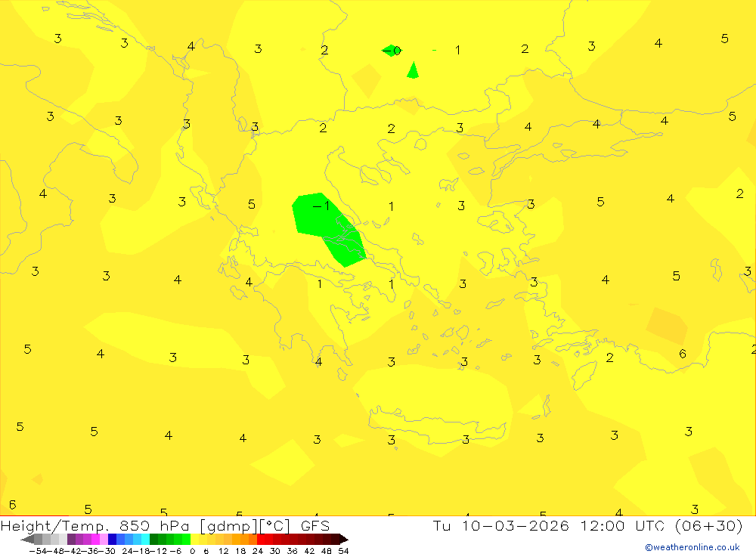The height and width of the screenshot is (554, 756).
Task: Click the '42' legend label
Action: tap(309, 551)
